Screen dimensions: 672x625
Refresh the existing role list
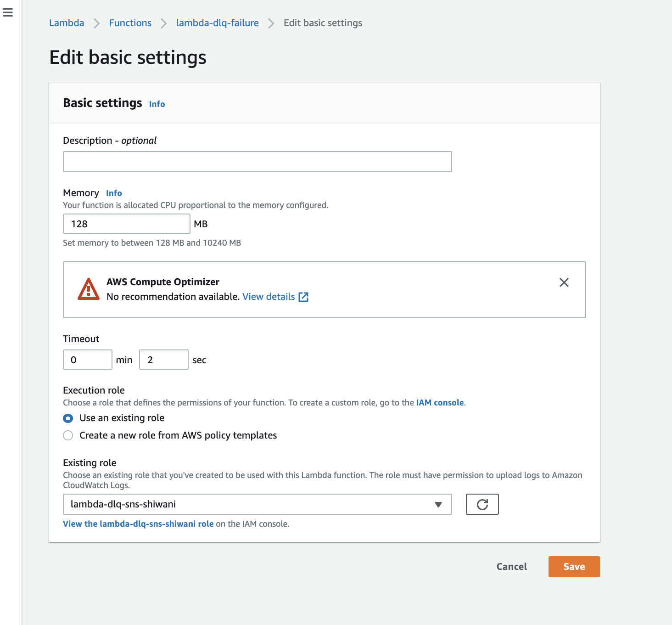point(482,504)
